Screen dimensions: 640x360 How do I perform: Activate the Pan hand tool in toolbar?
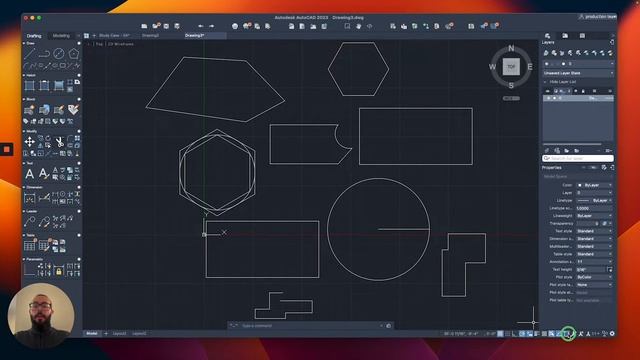pyautogui.click(x=358, y=26)
